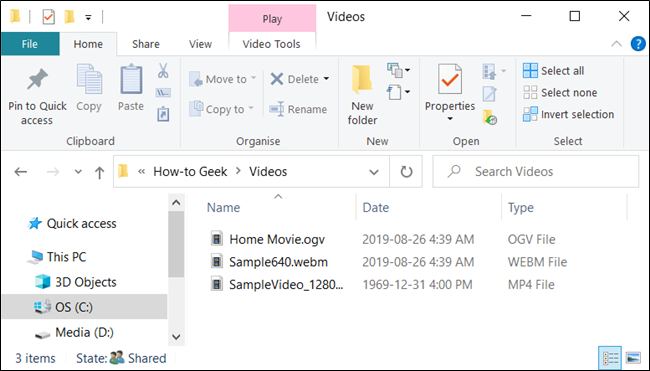Viewport: 650px width, 371px height.
Task: Open Customize Quick Access Toolbar dropdown
Action: click(x=88, y=17)
